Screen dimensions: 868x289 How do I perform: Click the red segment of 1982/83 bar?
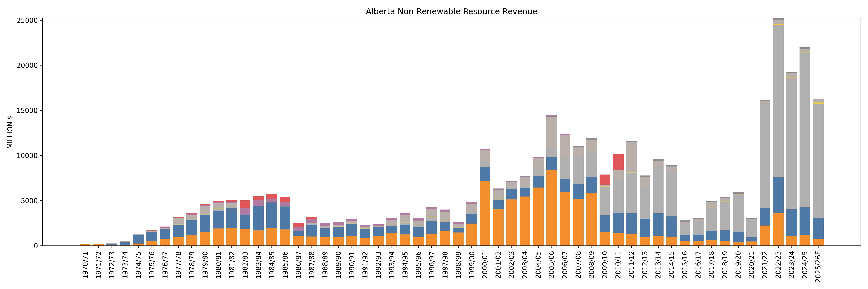coord(245,204)
